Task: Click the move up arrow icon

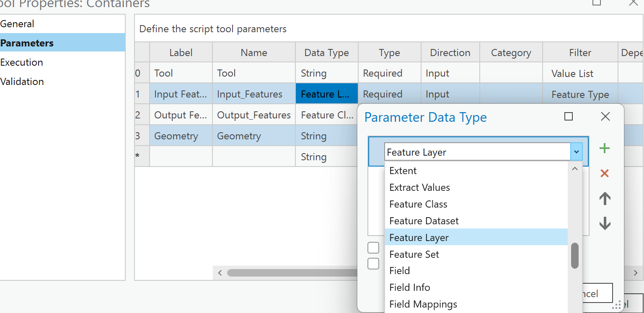Action: (605, 198)
